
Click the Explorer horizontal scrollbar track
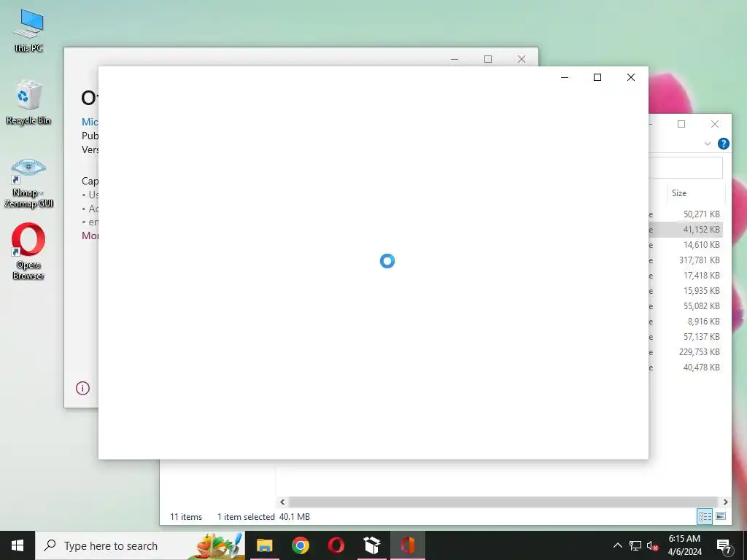pos(503,502)
